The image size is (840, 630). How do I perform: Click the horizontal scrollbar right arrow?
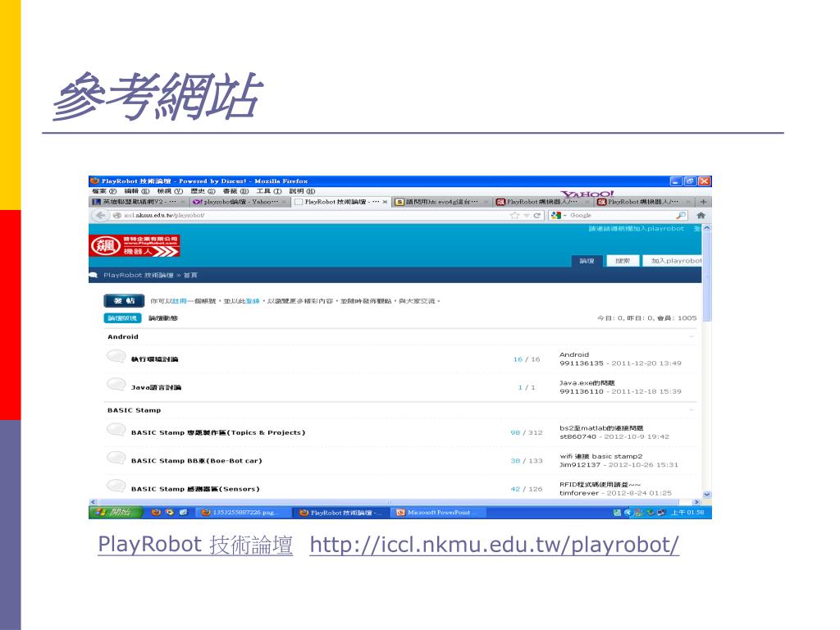pyautogui.click(x=696, y=503)
